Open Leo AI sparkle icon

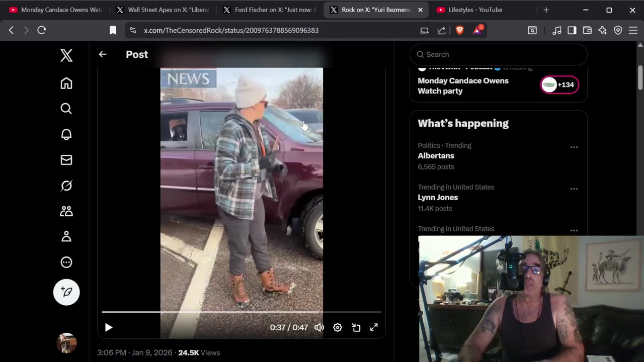point(602,30)
